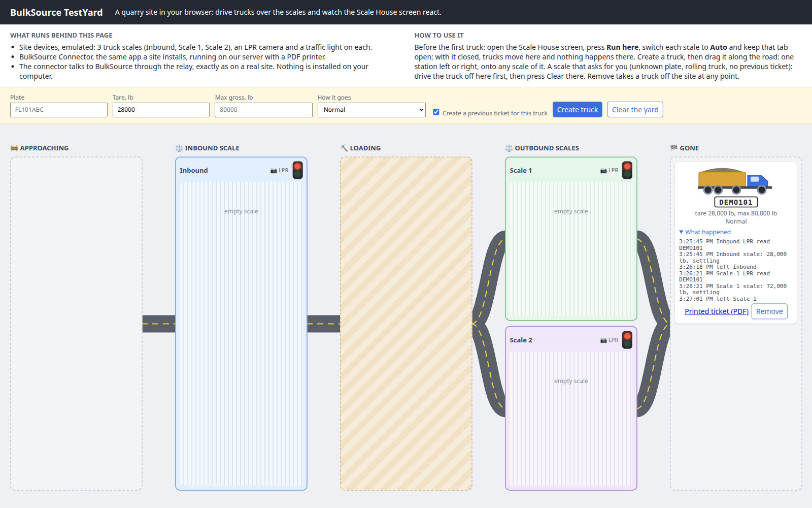Screen dimensions: 812x508
Task: Click the Approaching barrier icon
Action: (14, 148)
